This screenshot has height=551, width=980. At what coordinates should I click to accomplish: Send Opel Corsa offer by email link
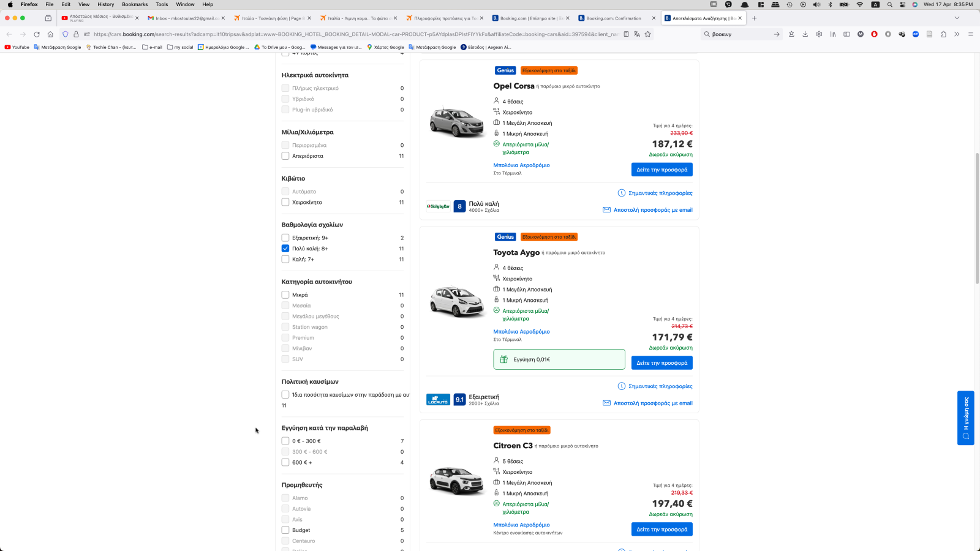653,210
